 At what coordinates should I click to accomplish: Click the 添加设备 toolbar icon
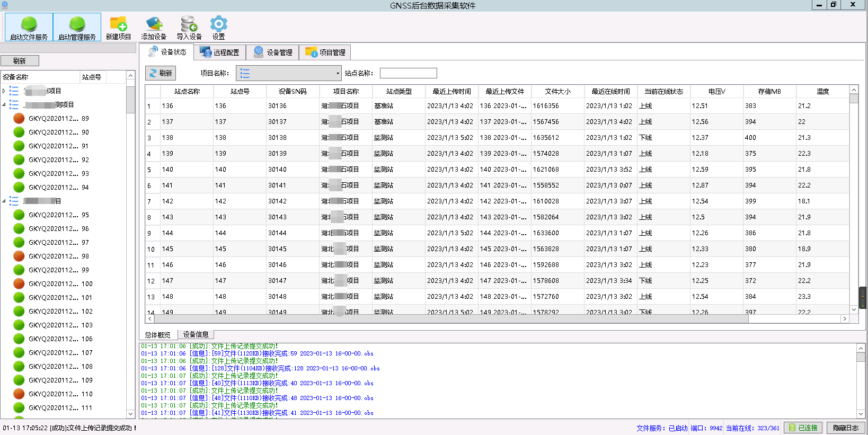pyautogui.click(x=154, y=24)
